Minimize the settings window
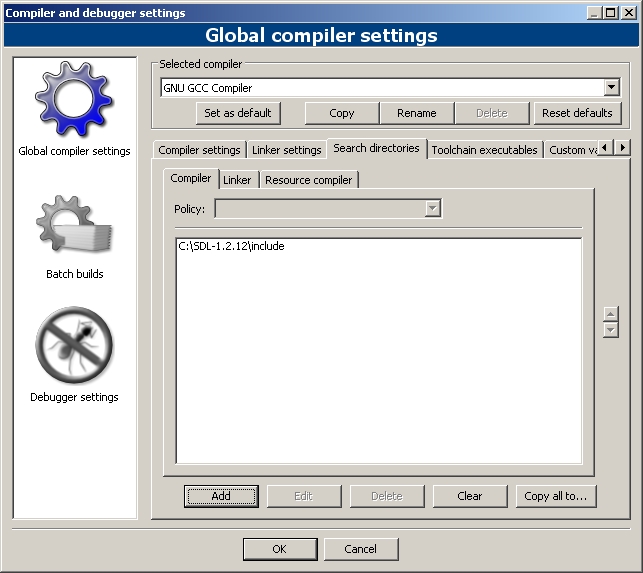This screenshot has width=643, height=573. pos(594,13)
